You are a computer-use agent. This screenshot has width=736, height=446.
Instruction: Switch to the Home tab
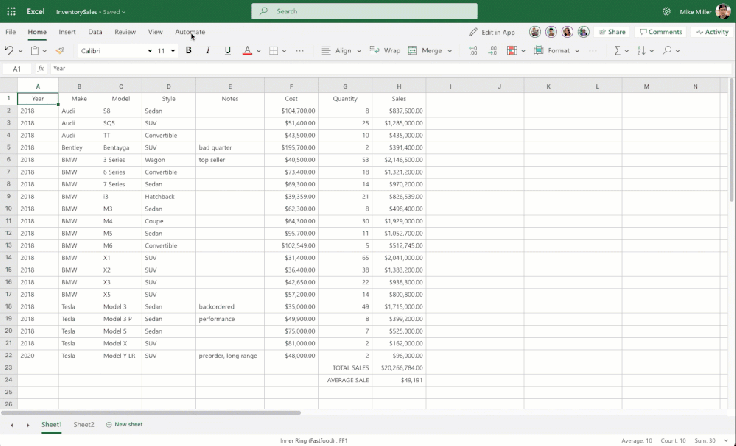pos(37,32)
